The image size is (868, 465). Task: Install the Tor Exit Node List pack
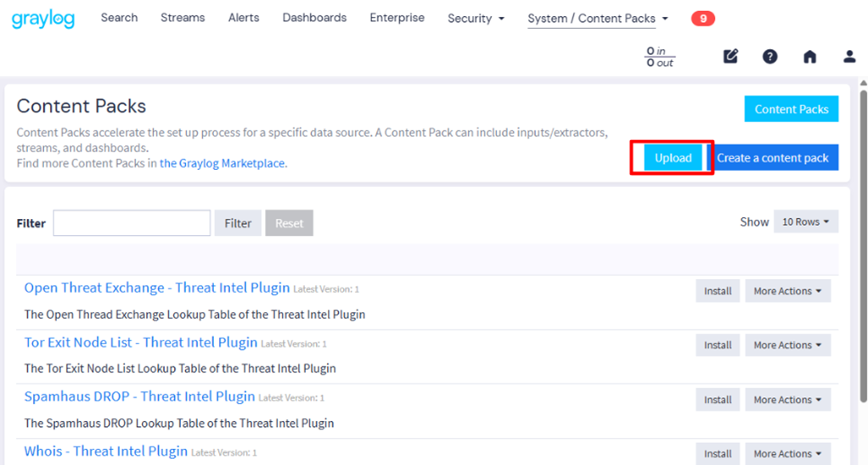pyautogui.click(x=718, y=345)
